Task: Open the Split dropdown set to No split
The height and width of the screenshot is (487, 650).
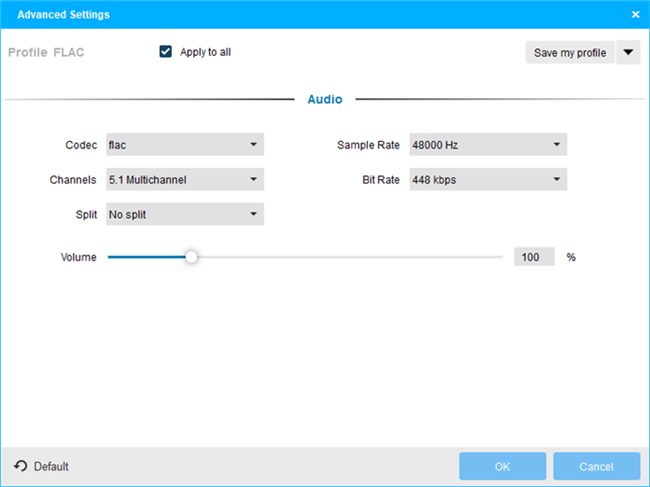Action: pyautogui.click(x=184, y=214)
